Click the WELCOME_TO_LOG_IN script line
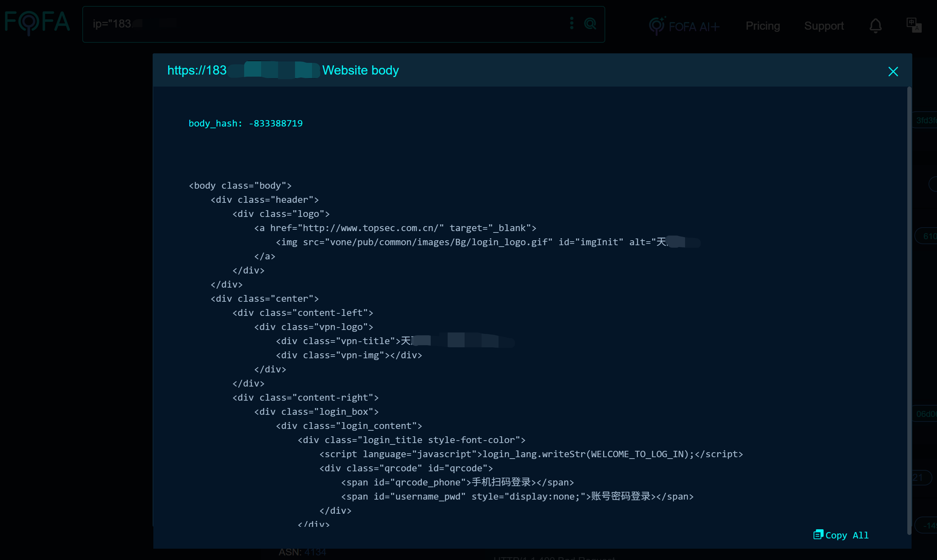The height and width of the screenshot is (560, 937). coord(531,454)
